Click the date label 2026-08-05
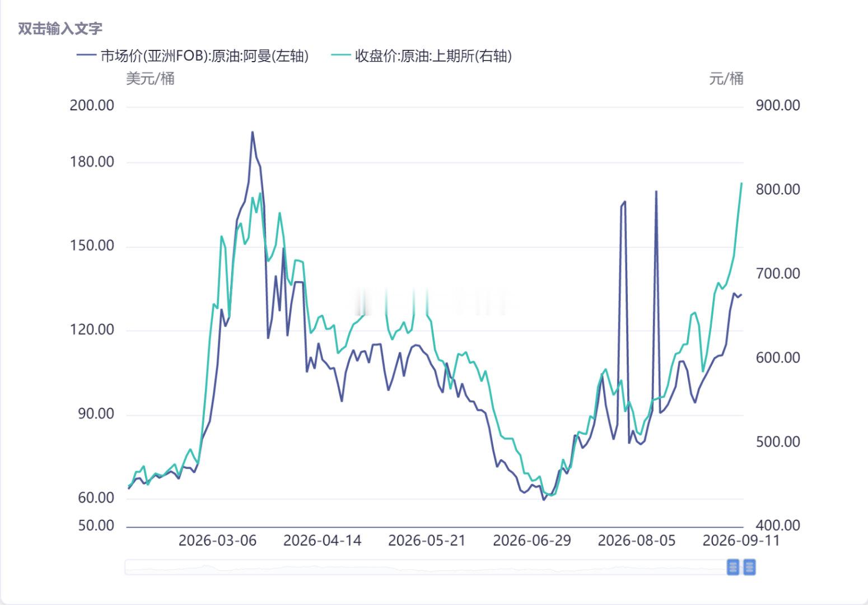The image size is (868, 605). [637, 541]
